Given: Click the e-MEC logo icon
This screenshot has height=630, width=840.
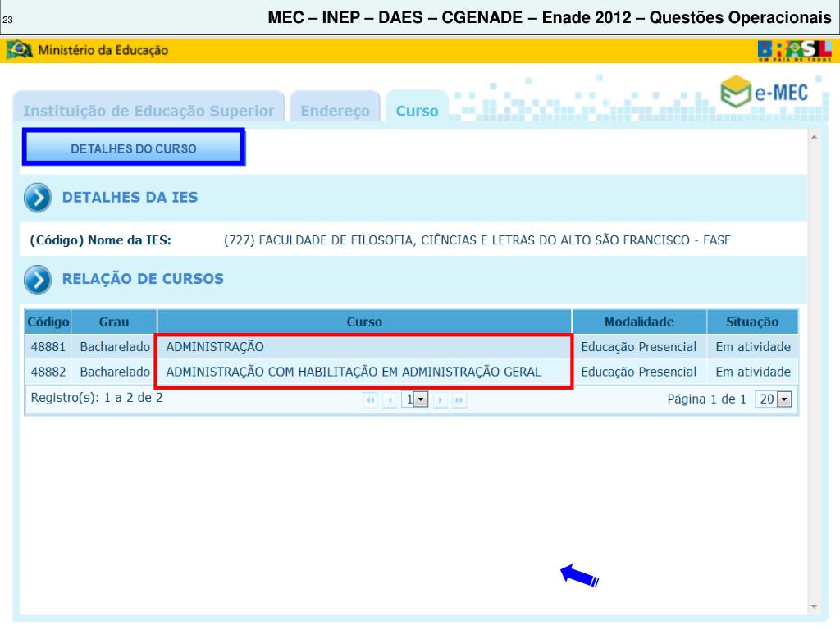Looking at the screenshot, I should tap(736, 92).
